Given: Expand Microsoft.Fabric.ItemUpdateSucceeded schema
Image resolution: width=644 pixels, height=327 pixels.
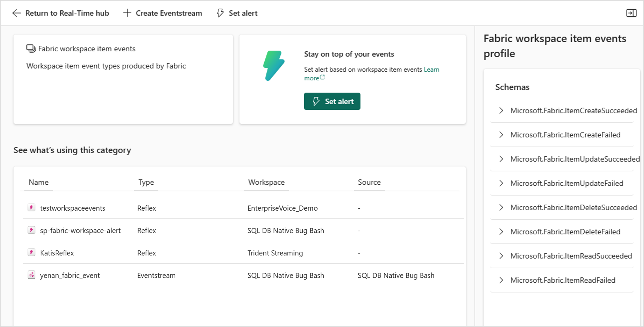Looking at the screenshot, I should point(501,159).
